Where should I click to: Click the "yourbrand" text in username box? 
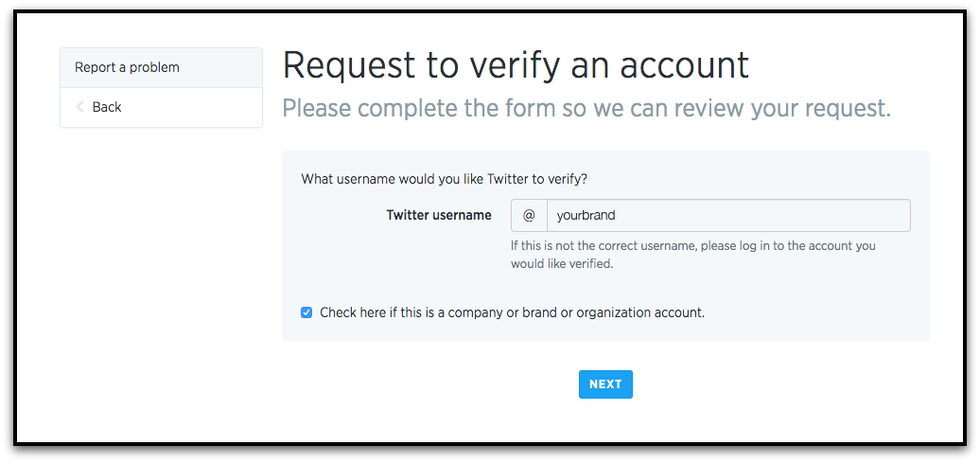pos(586,215)
